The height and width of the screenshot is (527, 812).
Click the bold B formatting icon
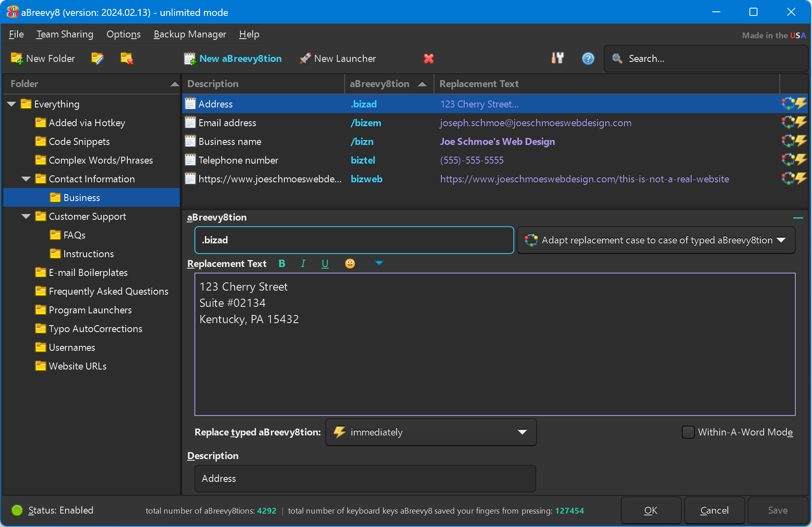point(282,264)
